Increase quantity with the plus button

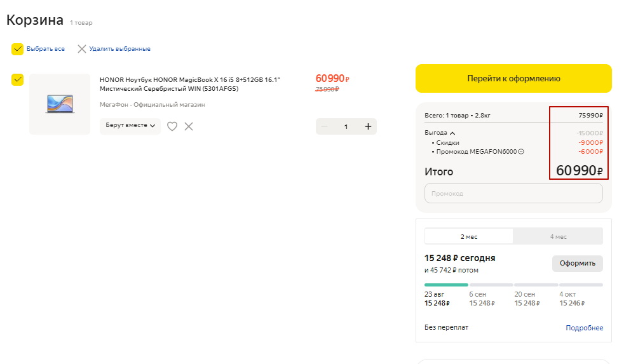pyautogui.click(x=368, y=126)
